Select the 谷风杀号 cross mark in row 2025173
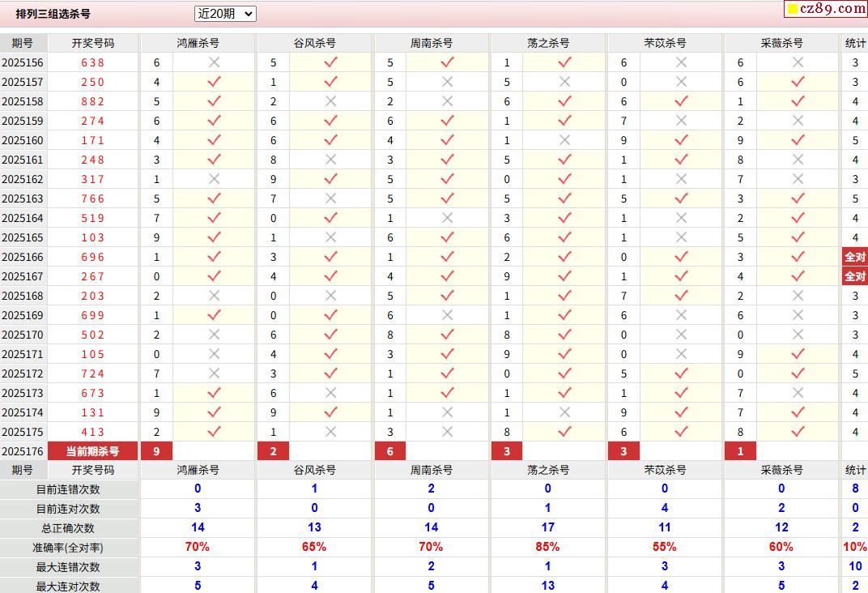Screen dimensions: 868x593 [331, 393]
